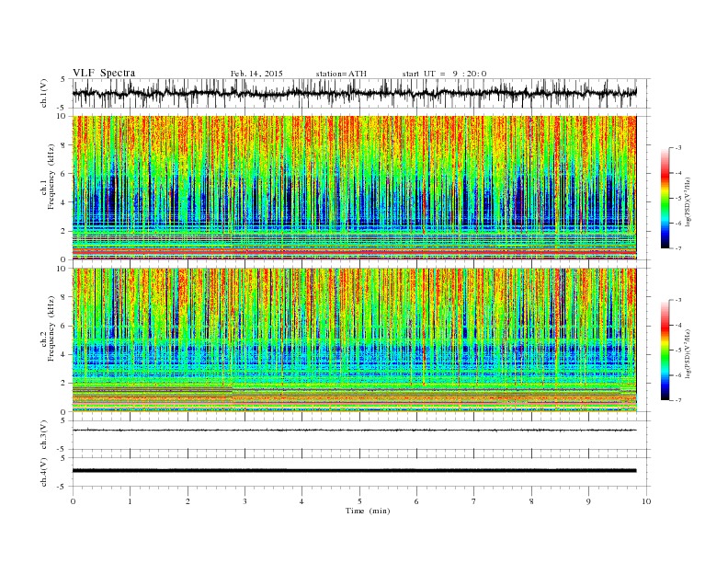Click the ch.4 voltage waveform trace

(x=354, y=471)
